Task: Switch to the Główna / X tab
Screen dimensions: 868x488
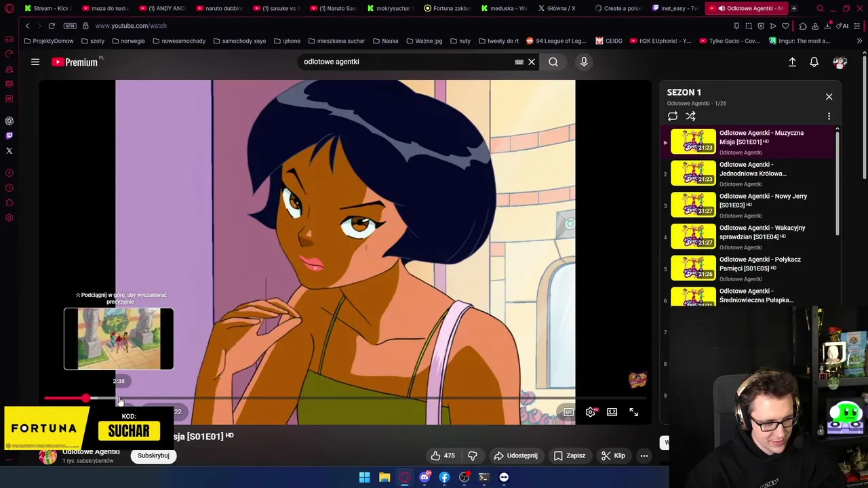Action: 561,8
